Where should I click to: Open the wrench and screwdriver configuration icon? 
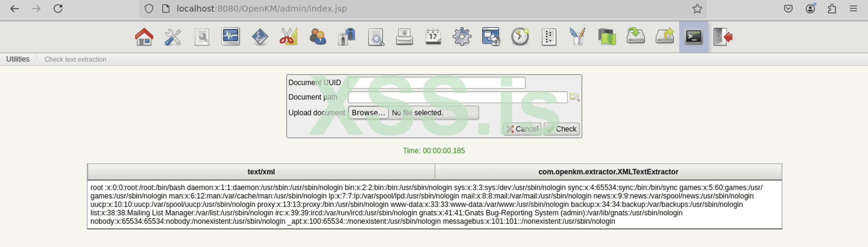[173, 37]
